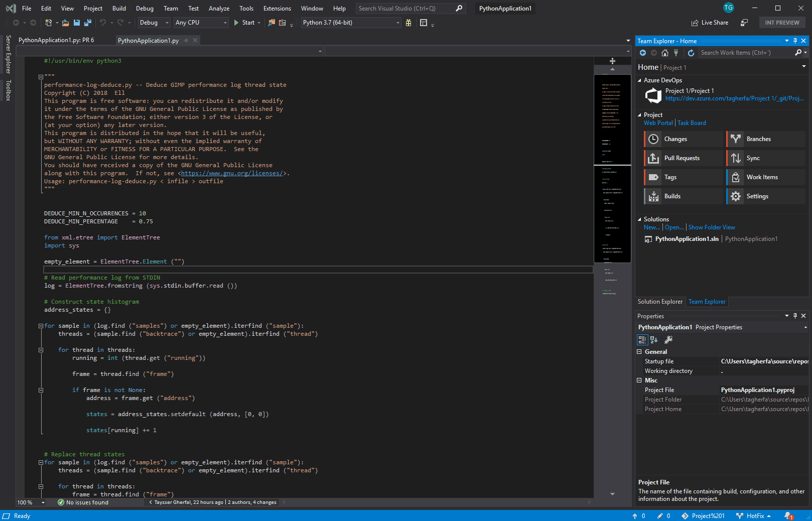812x521 pixels.
Task: Start debugging with the Start button
Action: [x=245, y=23]
